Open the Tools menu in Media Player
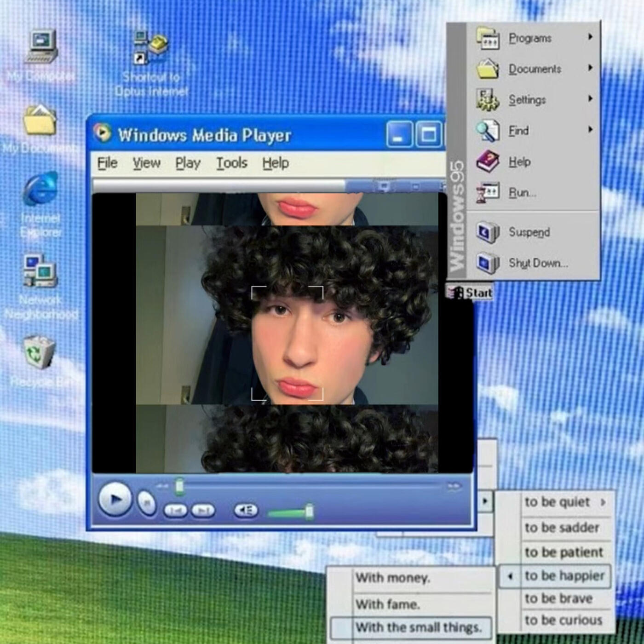 point(232,163)
